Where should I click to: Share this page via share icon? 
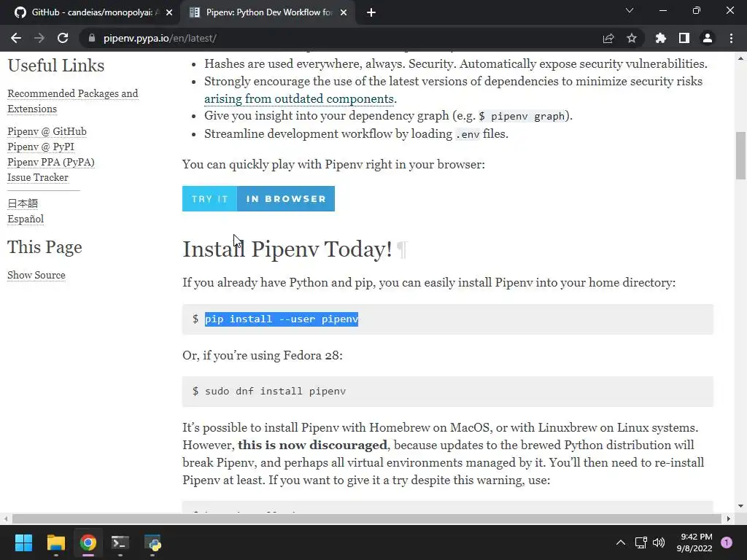coord(608,38)
